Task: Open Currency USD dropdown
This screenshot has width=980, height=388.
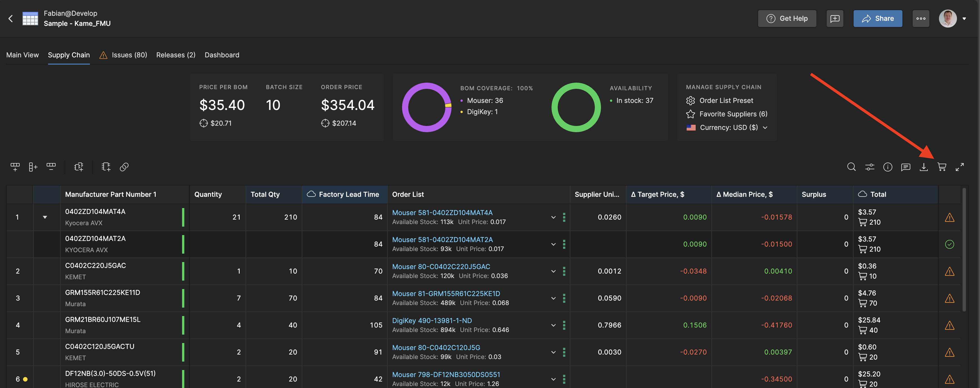Action: pyautogui.click(x=729, y=128)
